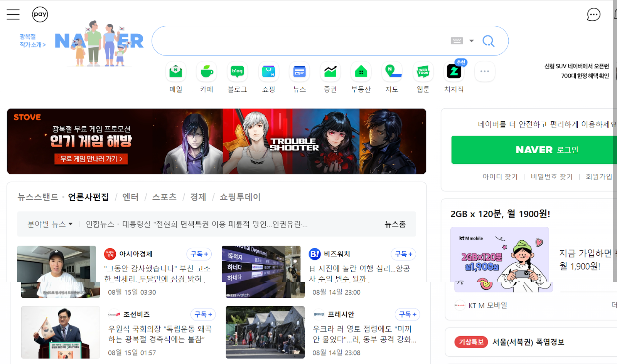Open the 치지직 shortcut icon

454,72
